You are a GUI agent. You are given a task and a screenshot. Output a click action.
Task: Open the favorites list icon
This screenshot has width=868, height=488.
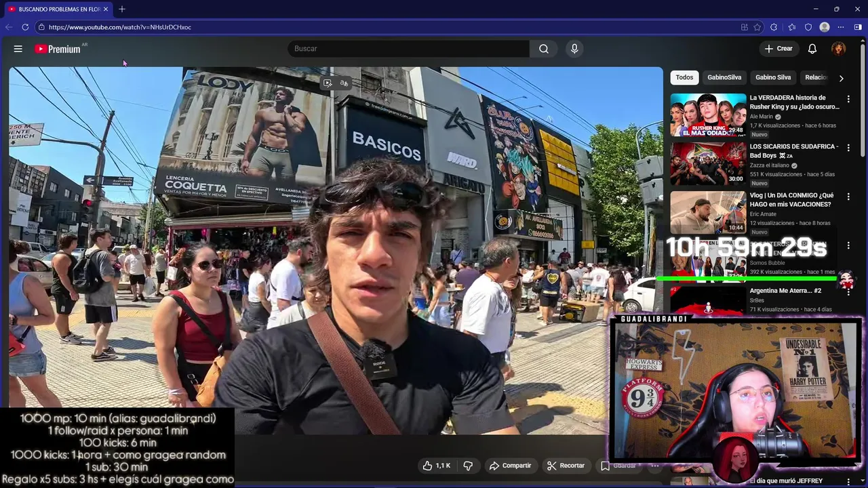(791, 27)
